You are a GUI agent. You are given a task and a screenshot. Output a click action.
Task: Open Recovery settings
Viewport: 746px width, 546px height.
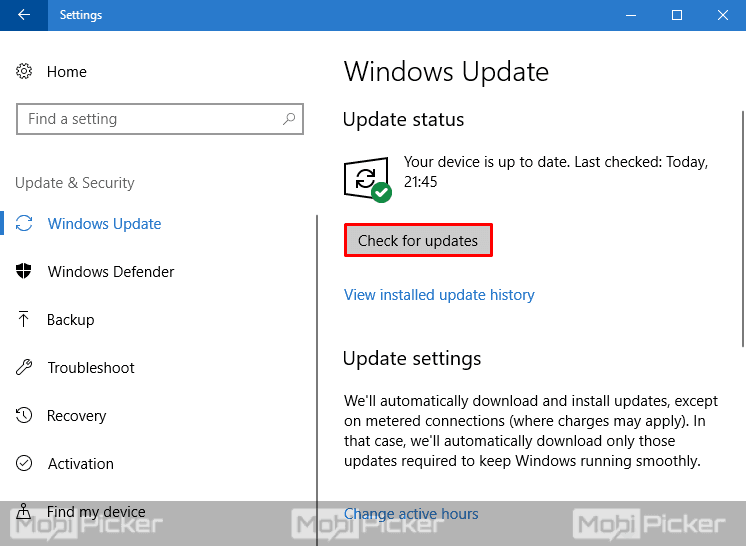coord(76,416)
